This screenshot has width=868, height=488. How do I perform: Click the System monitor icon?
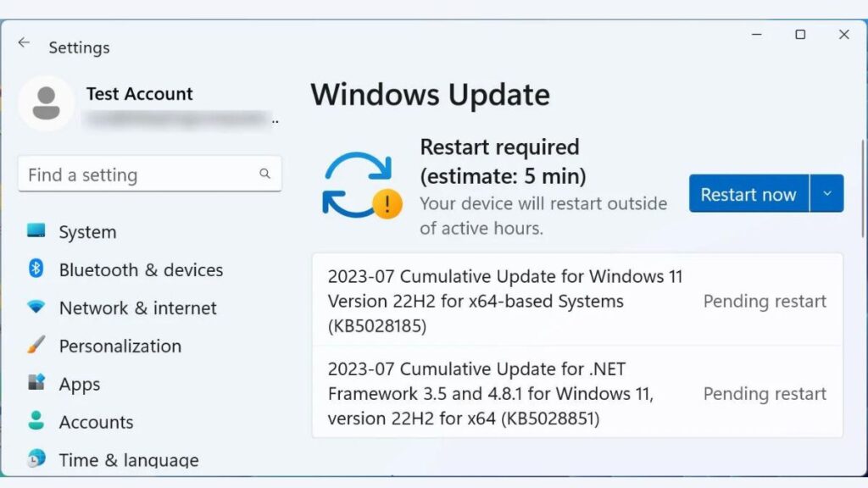pyautogui.click(x=36, y=230)
